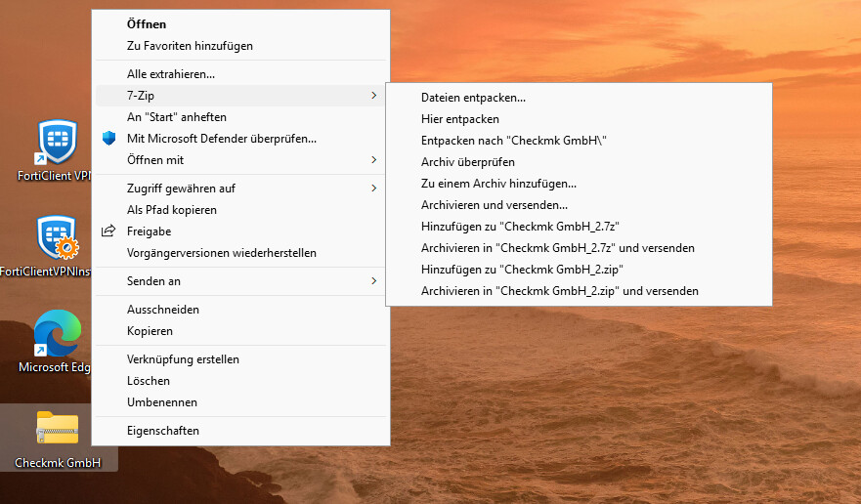Expand the Zugriff gewähren auf arrow
This screenshot has height=504, width=861.
coord(374,189)
